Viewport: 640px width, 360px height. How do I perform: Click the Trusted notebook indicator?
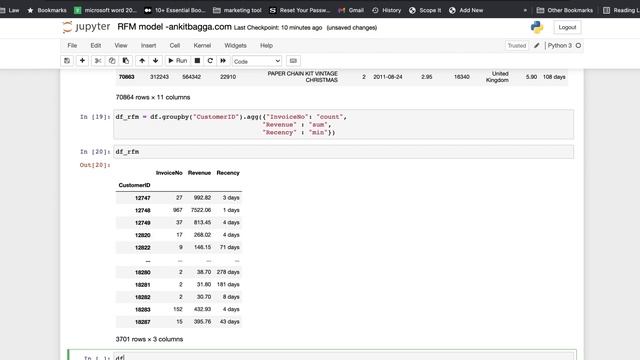pos(517,46)
